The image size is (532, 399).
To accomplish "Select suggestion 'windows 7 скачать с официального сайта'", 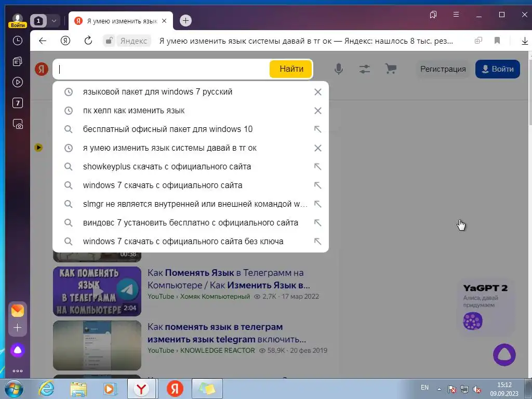I will pos(191,185).
